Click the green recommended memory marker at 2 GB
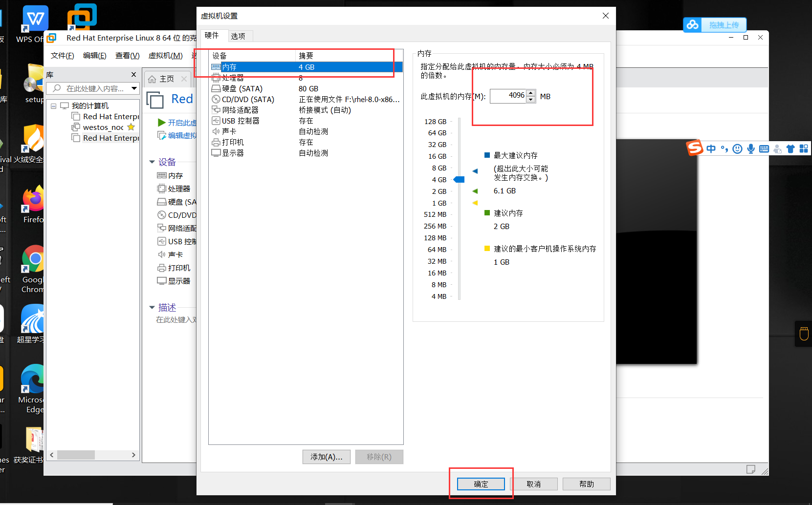The image size is (812, 505). 475,191
